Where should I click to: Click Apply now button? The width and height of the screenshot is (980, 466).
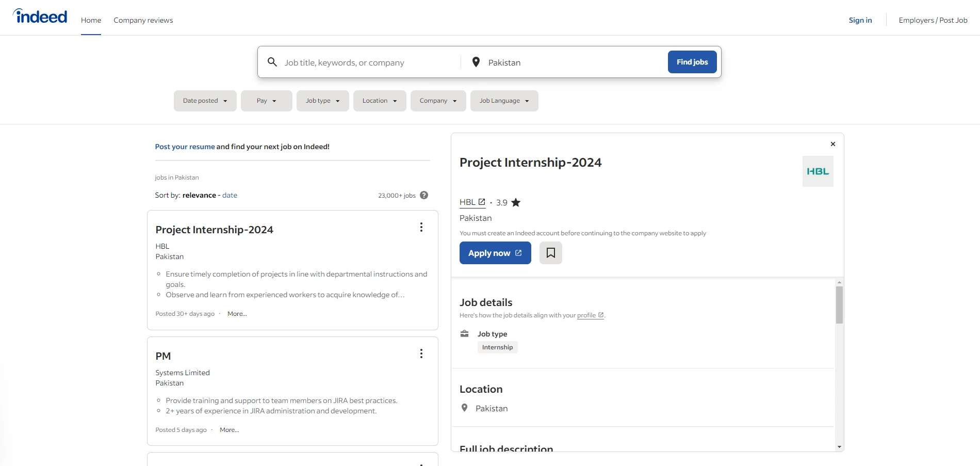coord(495,253)
